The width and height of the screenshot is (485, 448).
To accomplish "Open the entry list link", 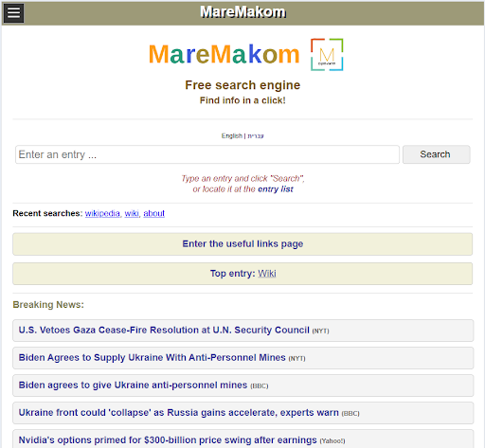I will 276,189.
